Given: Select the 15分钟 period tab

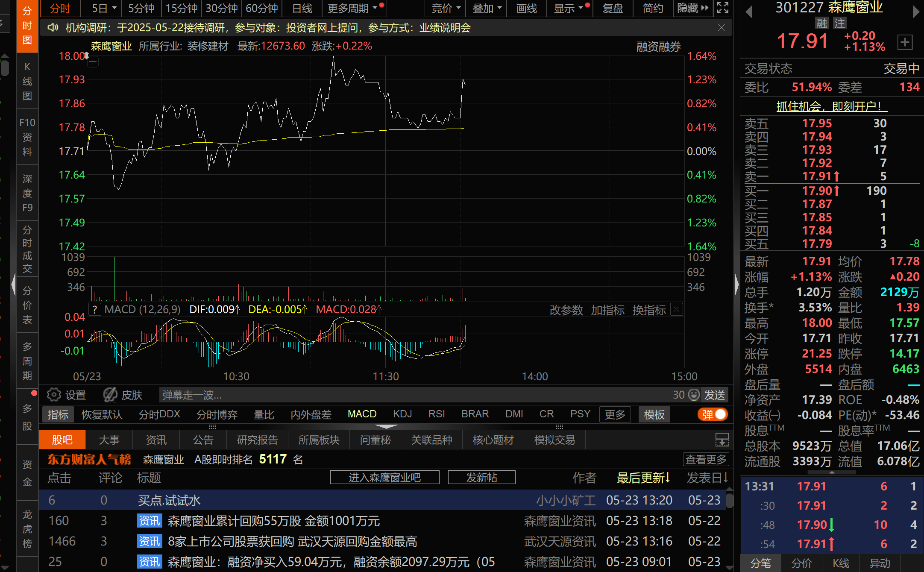Looking at the screenshot, I should pyautogui.click(x=181, y=8).
